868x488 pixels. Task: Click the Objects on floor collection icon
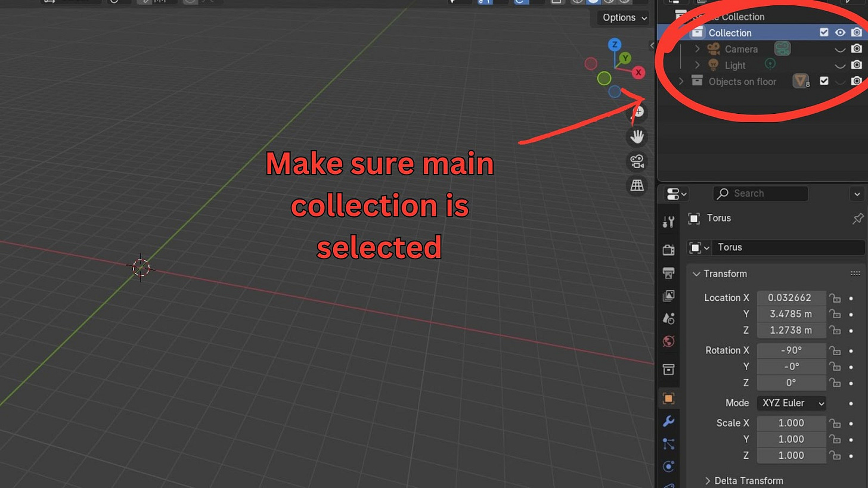(x=696, y=81)
